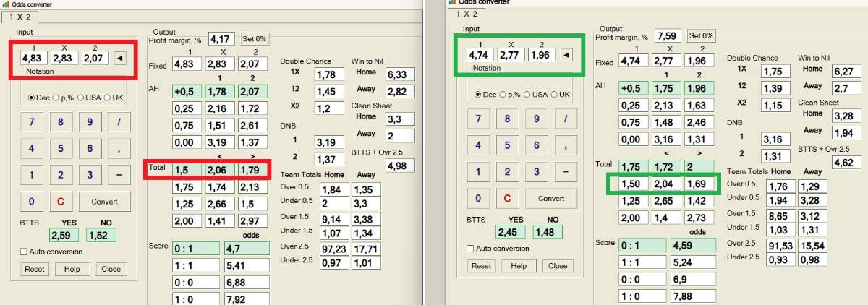Viewport: 868px width, 305px height.
Task: Enable Auto conversion in left window
Action: pyautogui.click(x=51, y=252)
